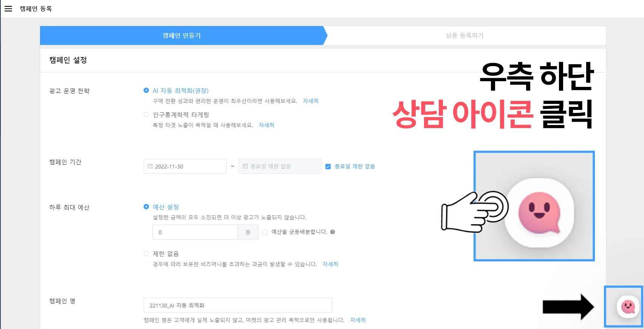Enable the 예산을 균등배분합니다 checkbox
Image resolution: width=644 pixels, height=329 pixels.
(x=265, y=232)
